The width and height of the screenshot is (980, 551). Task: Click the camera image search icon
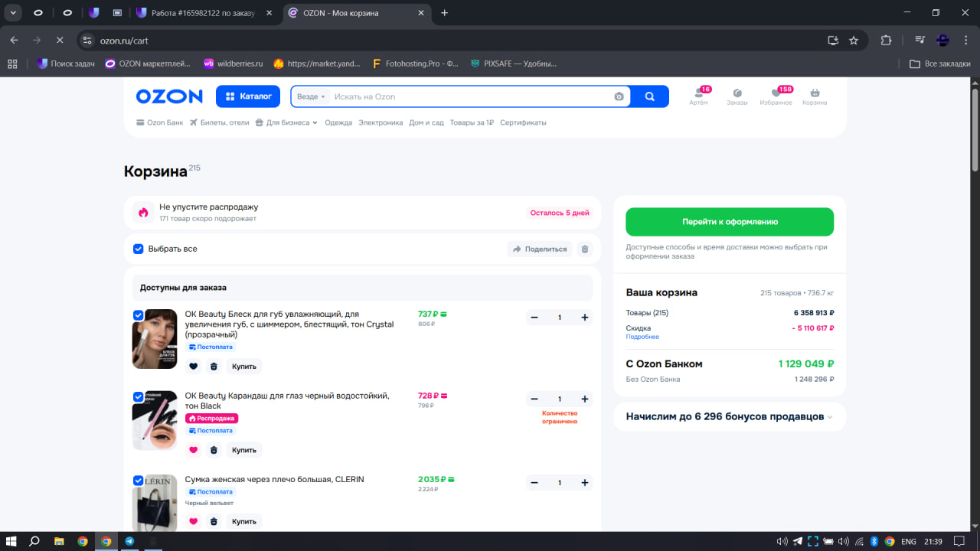[x=619, y=96]
